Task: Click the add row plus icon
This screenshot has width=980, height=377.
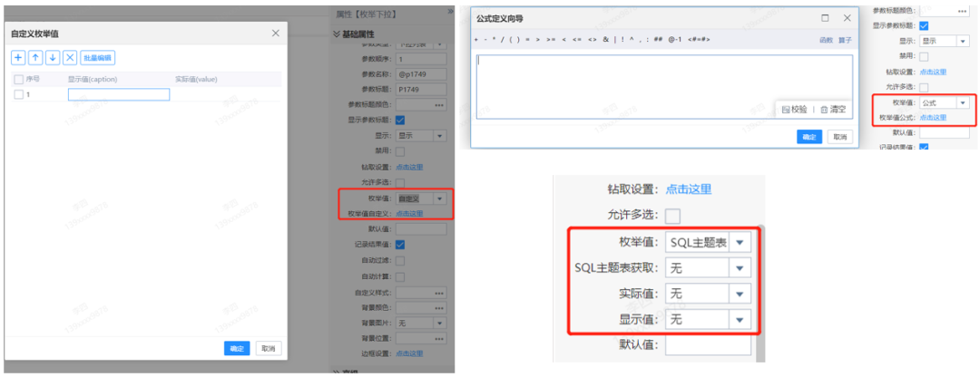Action: [x=18, y=58]
